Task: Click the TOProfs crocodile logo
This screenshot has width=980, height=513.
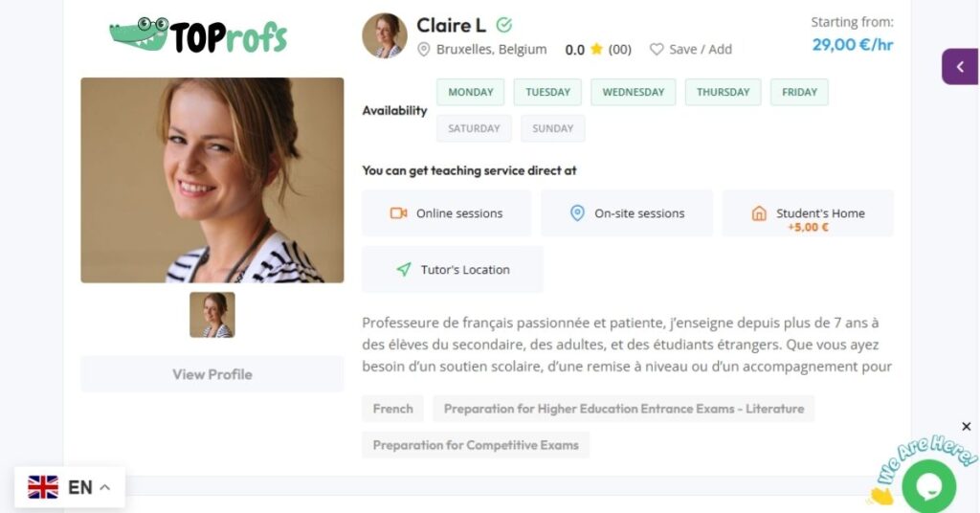Action: (198, 36)
